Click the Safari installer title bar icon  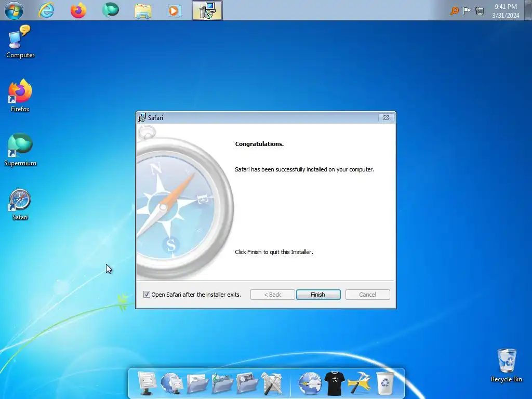pyautogui.click(x=142, y=118)
